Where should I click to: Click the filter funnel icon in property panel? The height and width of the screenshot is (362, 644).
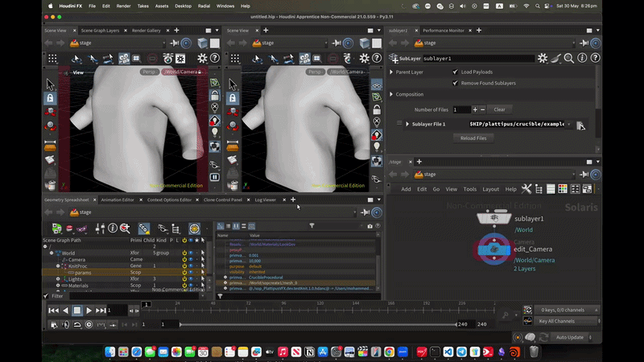coord(312,226)
